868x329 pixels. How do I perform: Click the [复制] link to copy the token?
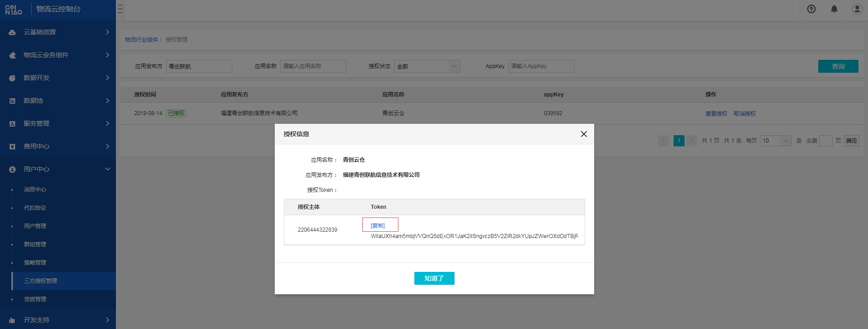pos(378,225)
